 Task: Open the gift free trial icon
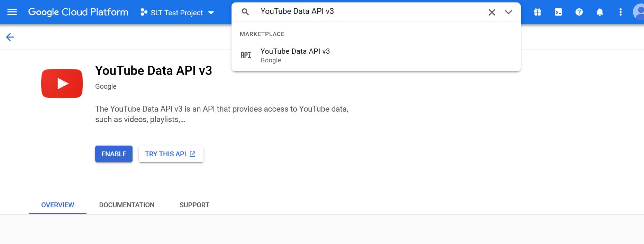(x=537, y=12)
